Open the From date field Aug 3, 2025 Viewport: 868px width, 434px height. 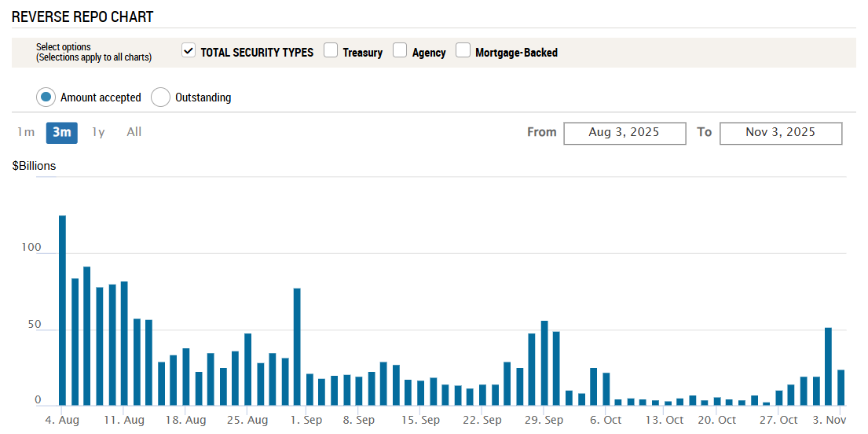624,133
